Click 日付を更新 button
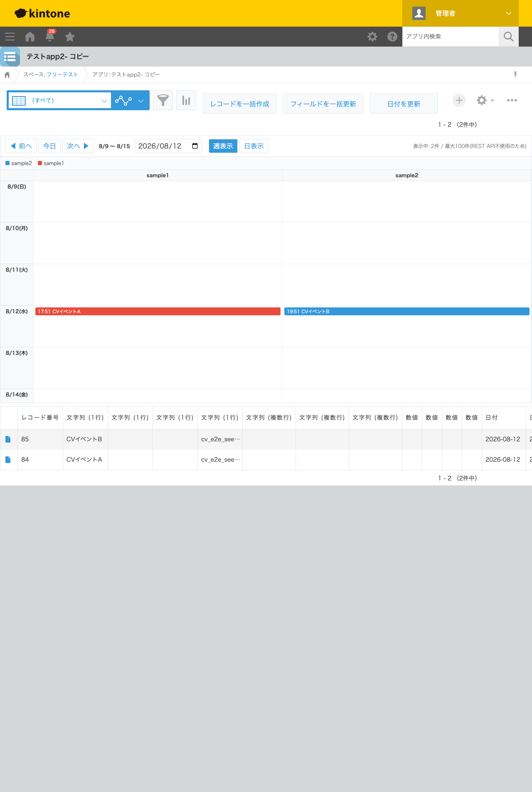Screen dimensions: 532x792 tap(404, 104)
